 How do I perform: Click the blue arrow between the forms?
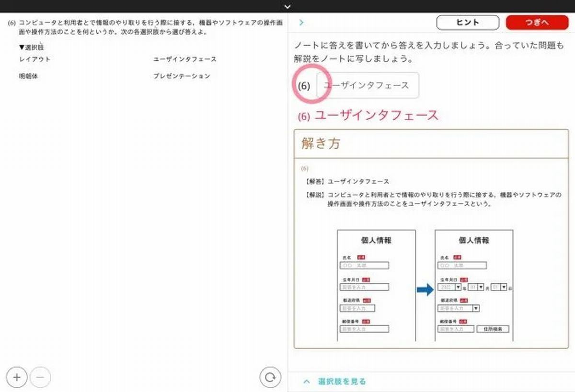(x=425, y=289)
